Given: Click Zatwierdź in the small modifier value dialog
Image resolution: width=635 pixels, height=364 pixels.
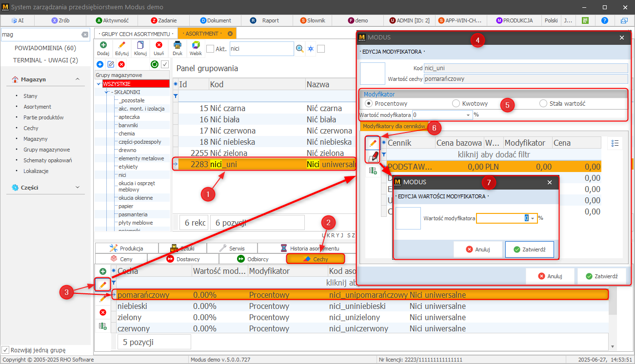Looking at the screenshot, I should click(529, 249).
